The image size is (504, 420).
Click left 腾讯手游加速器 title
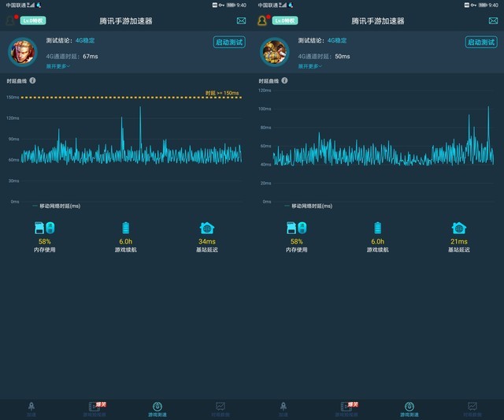pos(126,21)
